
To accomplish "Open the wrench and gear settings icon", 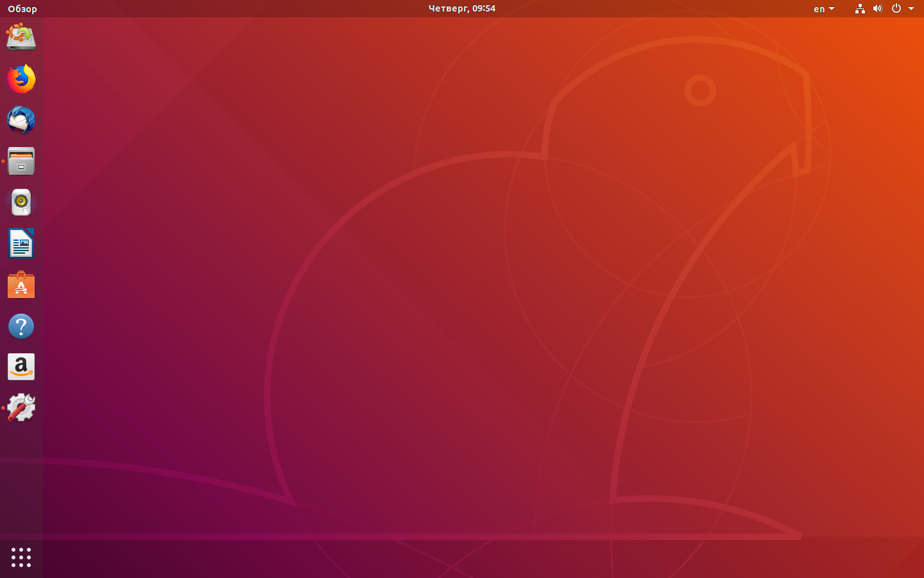I will coord(21,408).
